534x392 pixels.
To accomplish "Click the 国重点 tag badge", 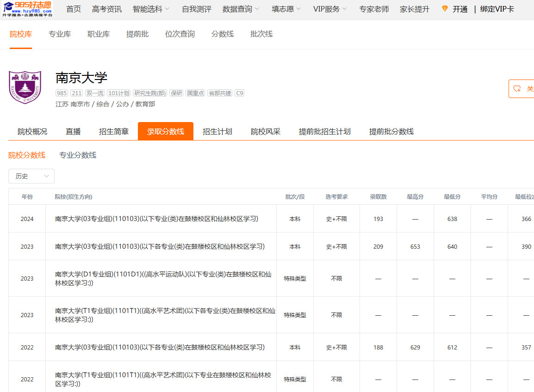I will 195,93.
